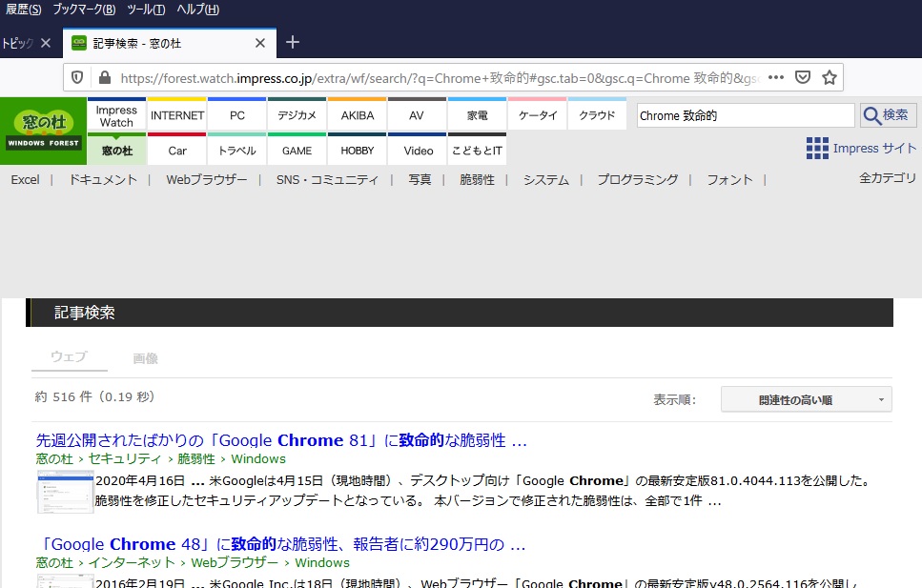Click the search field containing Chrome 致命的

pyautogui.click(x=745, y=115)
